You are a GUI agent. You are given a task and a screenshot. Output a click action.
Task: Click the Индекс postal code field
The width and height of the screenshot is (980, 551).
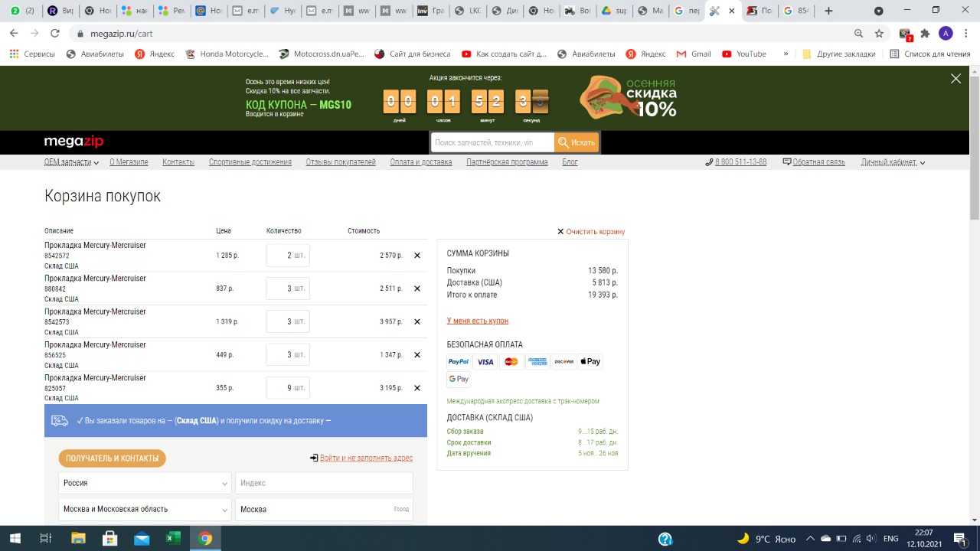pos(324,483)
